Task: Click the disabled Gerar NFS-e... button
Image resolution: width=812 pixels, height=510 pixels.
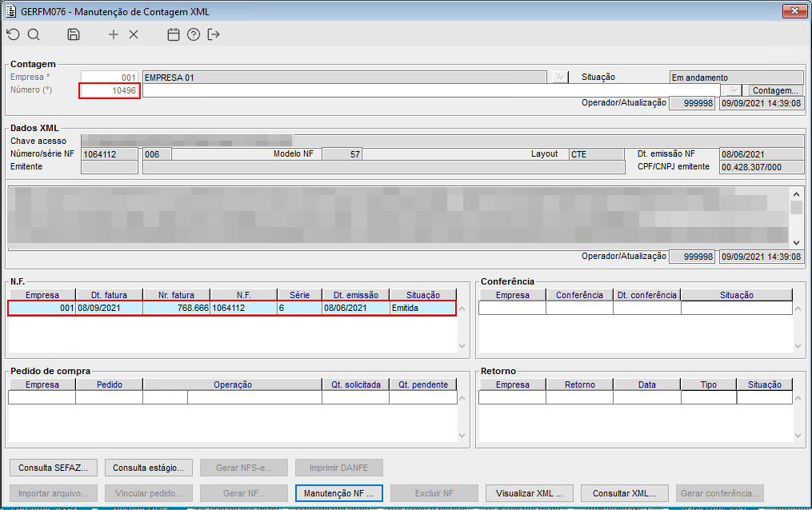Action: pos(244,468)
